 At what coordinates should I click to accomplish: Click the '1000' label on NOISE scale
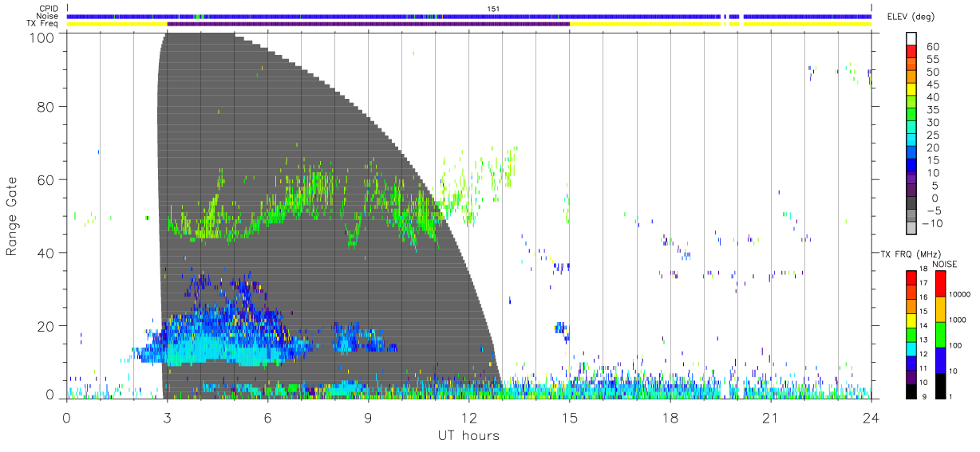(x=958, y=320)
